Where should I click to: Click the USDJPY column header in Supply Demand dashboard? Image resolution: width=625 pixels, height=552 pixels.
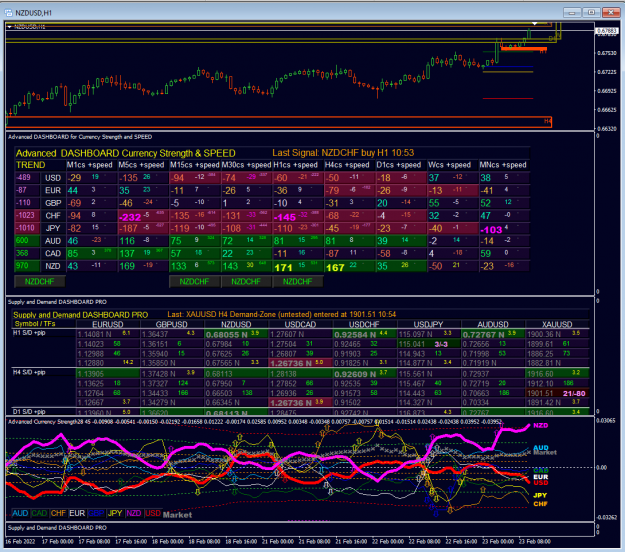[x=428, y=324]
